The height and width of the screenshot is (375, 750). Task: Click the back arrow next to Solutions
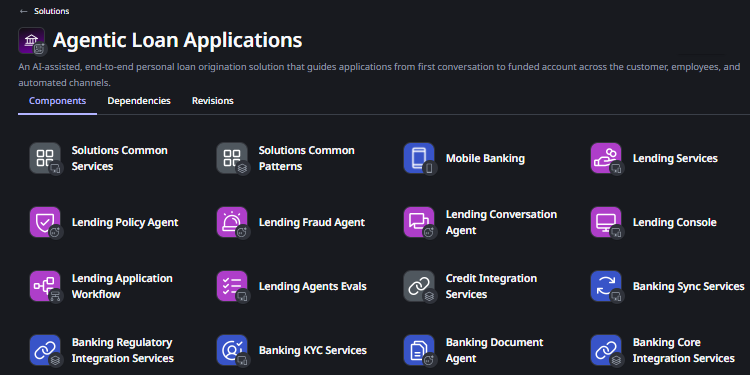coord(23,11)
